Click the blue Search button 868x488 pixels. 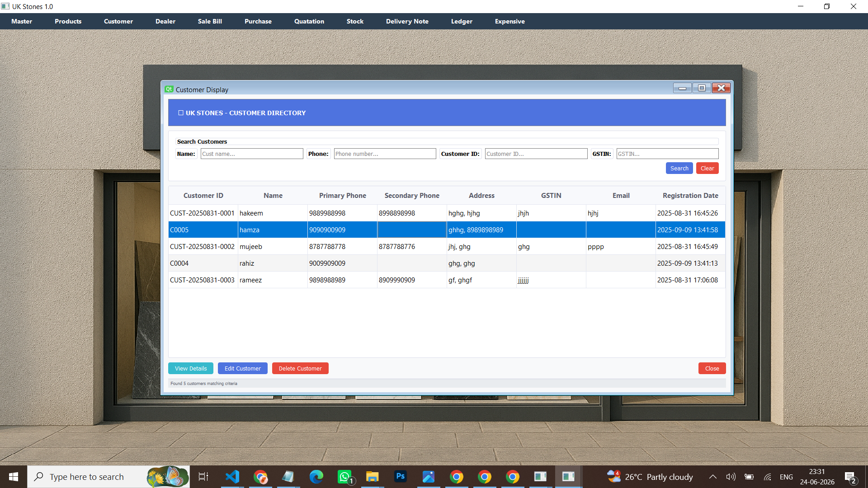click(679, 168)
